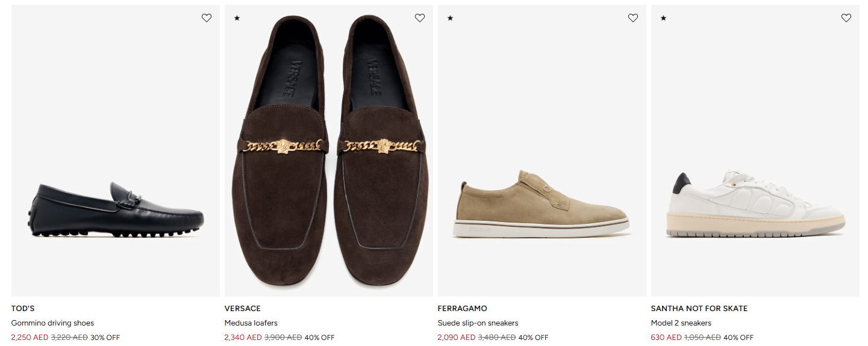This screenshot has height=346, width=868.
Task: Open the brown Versace loafers photo
Action: (329, 150)
